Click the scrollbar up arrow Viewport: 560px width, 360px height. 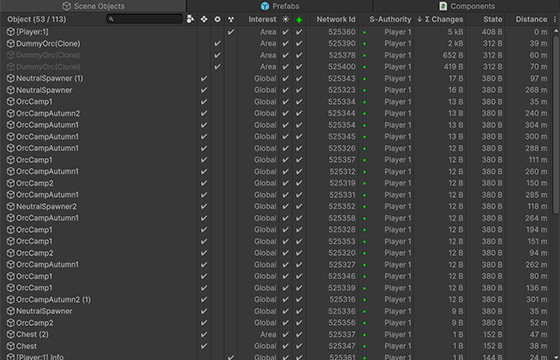tap(556, 31)
